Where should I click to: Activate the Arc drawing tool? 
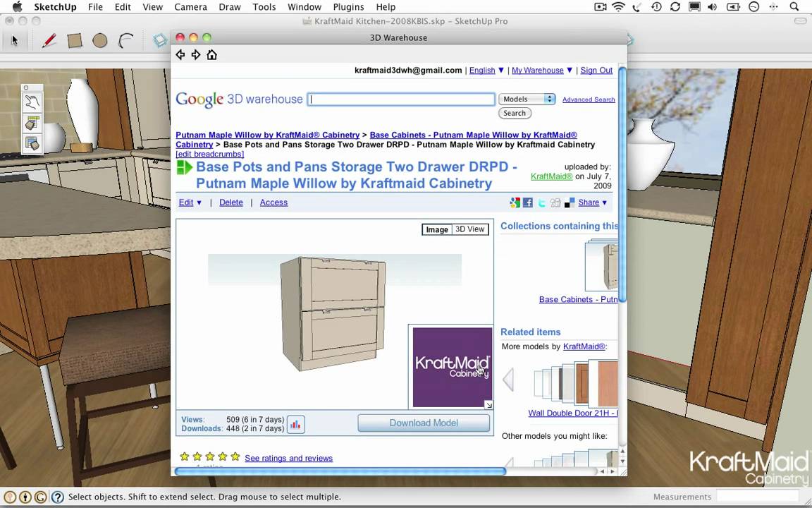pyautogui.click(x=126, y=40)
